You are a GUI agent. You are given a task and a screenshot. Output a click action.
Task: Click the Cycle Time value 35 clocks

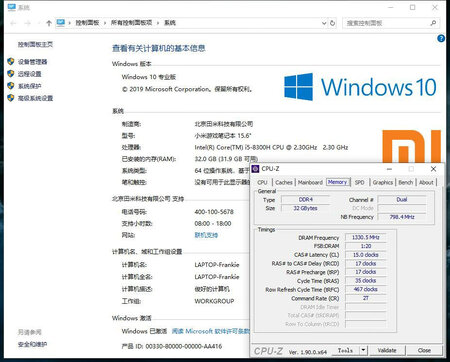366,281
